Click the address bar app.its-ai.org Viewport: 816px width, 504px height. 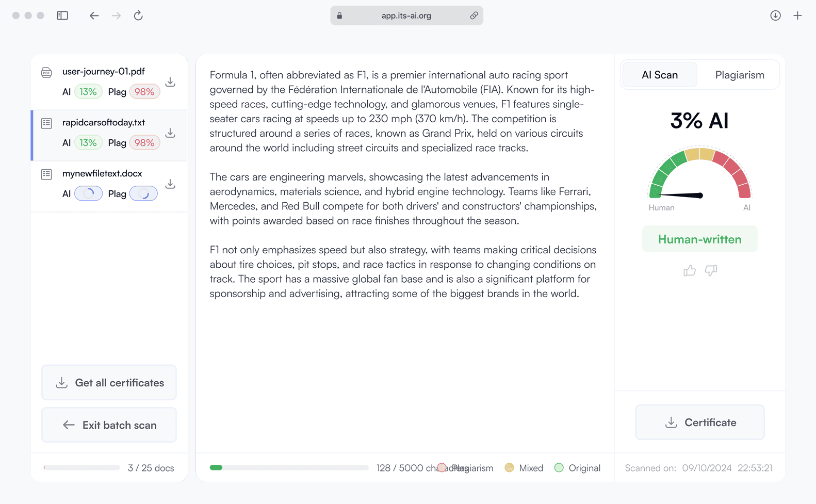[x=406, y=15]
